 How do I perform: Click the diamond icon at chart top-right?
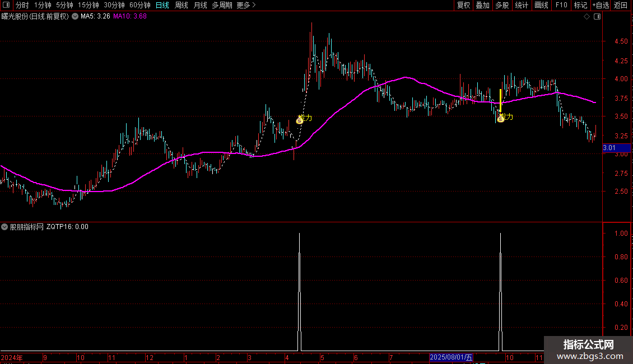click(x=587, y=17)
